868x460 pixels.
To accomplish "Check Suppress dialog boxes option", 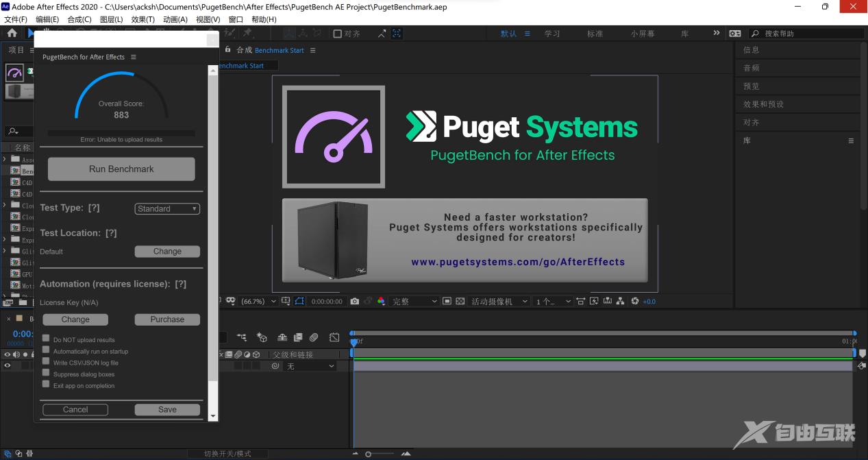I will pos(46,372).
